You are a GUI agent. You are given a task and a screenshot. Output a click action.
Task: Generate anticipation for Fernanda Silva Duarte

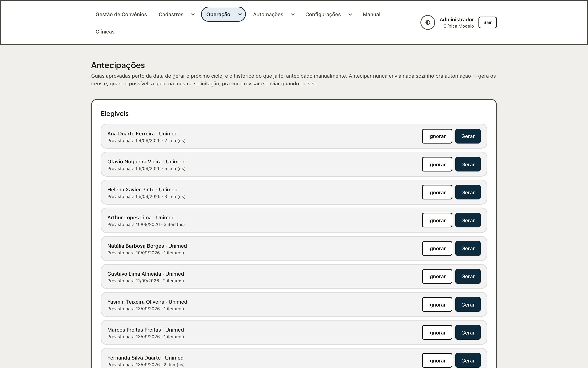[468, 360]
